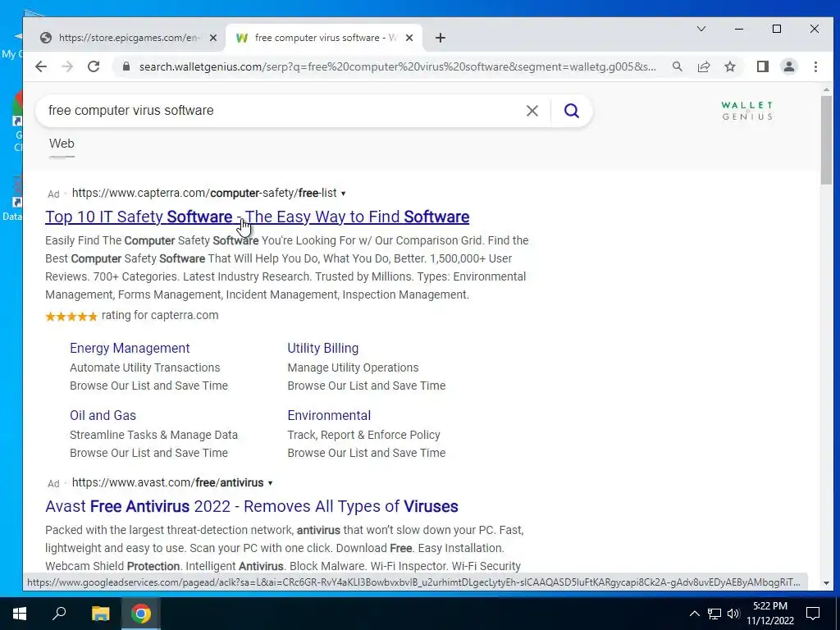Image resolution: width=840 pixels, height=630 pixels.
Task: Open the Environmental sitelink
Action: 329,416
